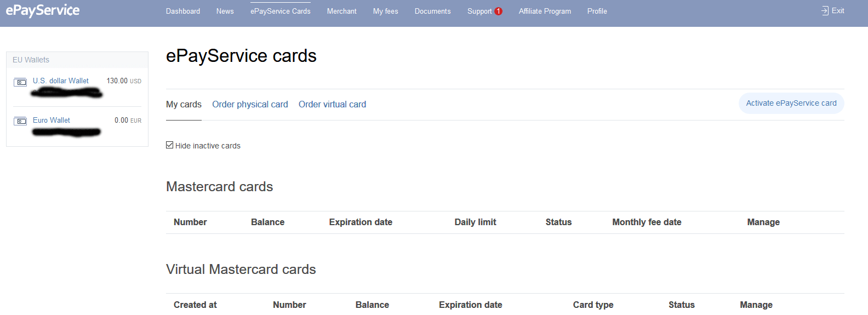Screen dimensions: 868x315
Task: Click the U.S. dollar Wallet icon
Action: (20, 82)
